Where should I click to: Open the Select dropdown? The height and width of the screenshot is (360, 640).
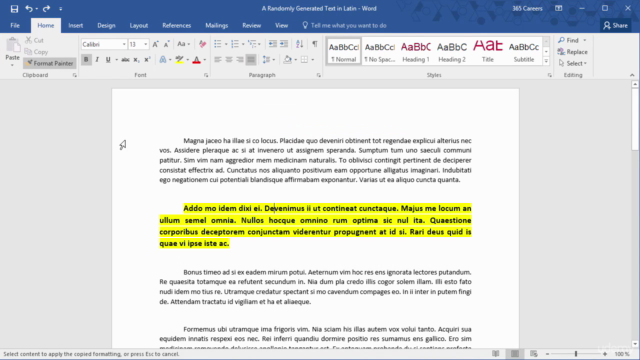573,63
